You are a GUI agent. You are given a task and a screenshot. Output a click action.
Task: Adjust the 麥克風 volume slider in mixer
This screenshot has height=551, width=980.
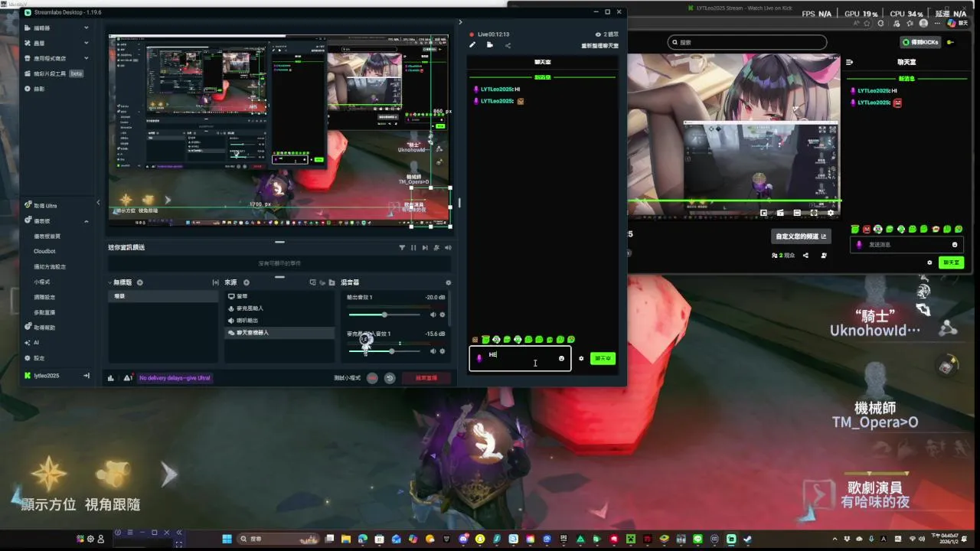click(386, 351)
